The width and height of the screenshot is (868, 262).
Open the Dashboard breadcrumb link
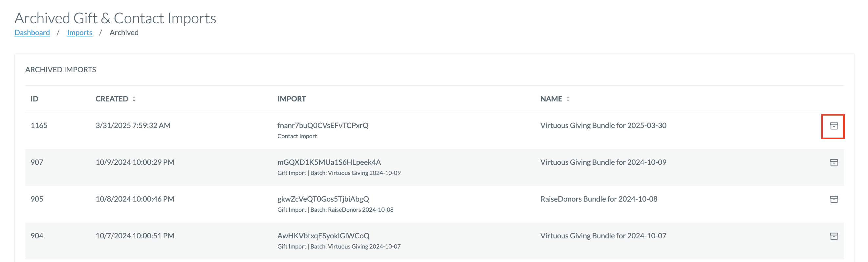click(32, 33)
